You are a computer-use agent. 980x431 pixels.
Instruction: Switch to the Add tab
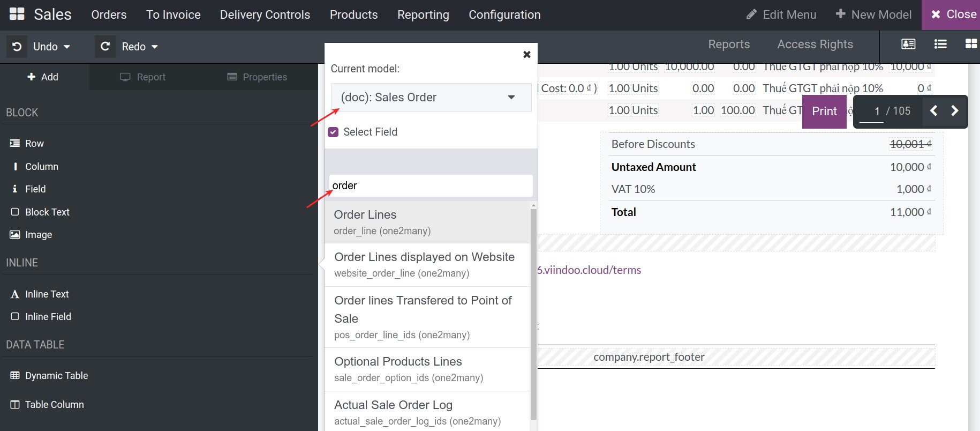43,77
